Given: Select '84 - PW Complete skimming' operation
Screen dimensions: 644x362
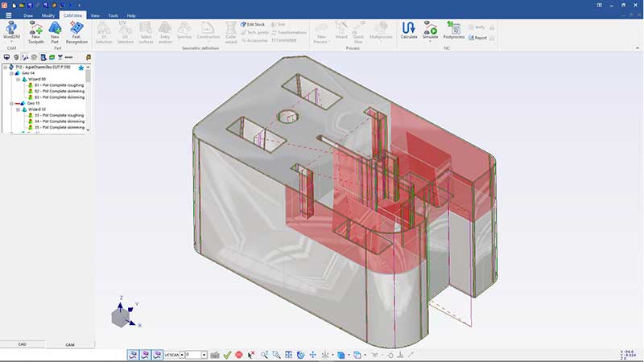Looking at the screenshot, I should coord(60,121).
